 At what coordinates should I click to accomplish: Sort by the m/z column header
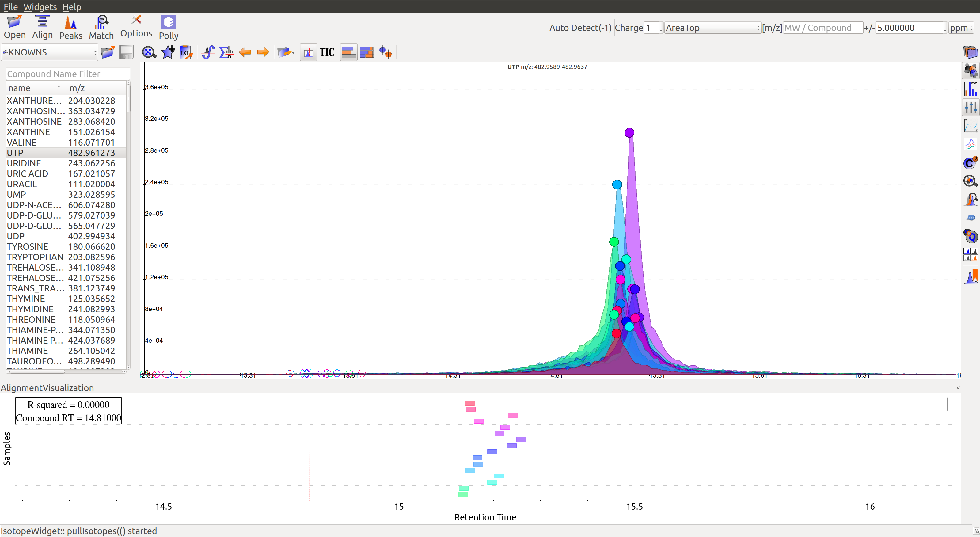tap(97, 88)
